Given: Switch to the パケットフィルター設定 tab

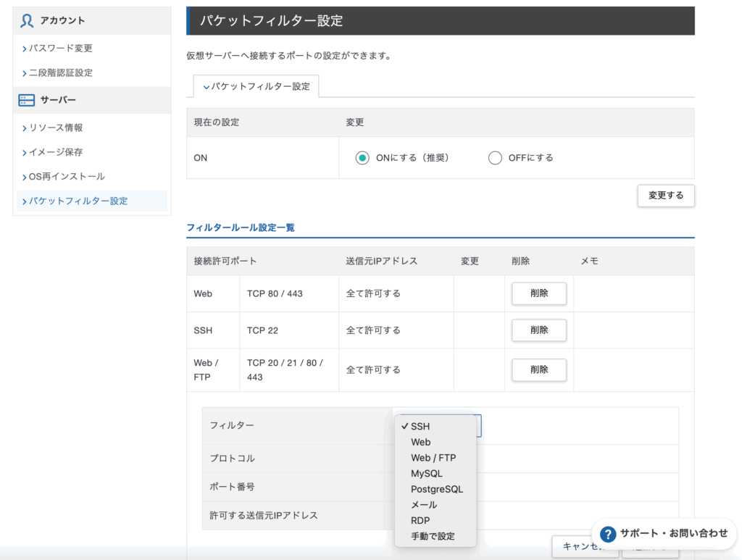Looking at the screenshot, I should tap(256, 86).
